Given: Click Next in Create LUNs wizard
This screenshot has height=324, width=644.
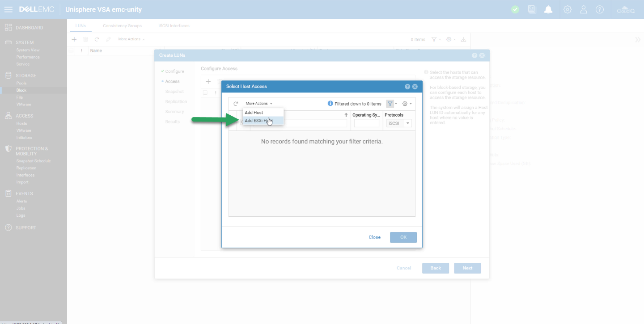Looking at the screenshot, I should (467, 268).
